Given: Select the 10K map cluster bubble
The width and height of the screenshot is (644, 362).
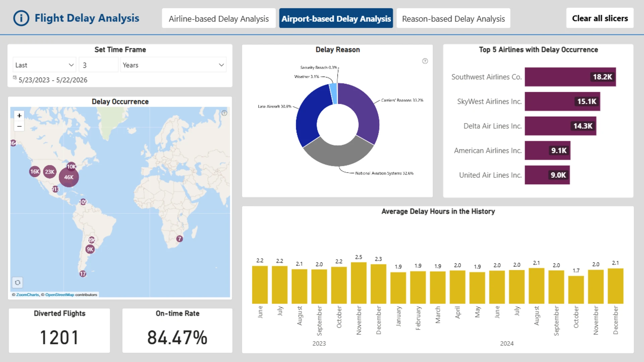Looking at the screenshot, I should [71, 167].
